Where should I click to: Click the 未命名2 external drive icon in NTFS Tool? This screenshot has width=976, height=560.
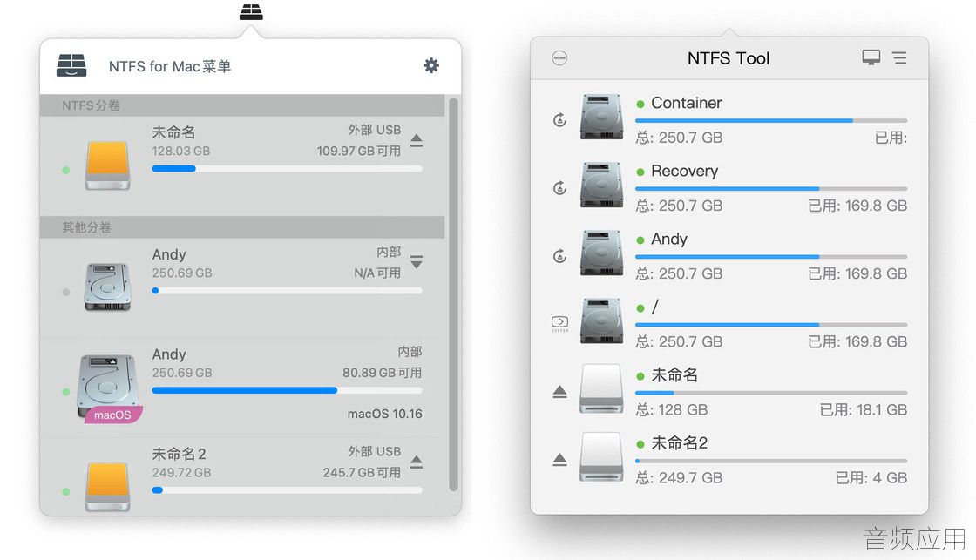[601, 456]
